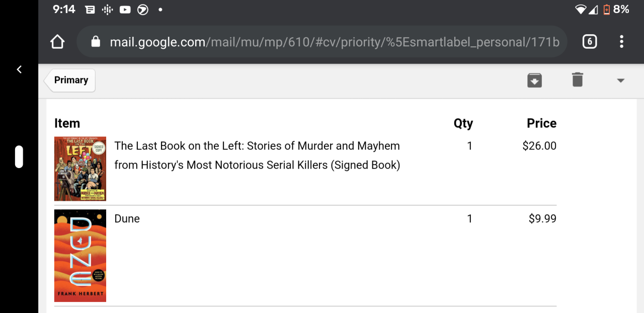This screenshot has width=644, height=313.
Task: Tap the Chrome home icon
Action: 57,41
